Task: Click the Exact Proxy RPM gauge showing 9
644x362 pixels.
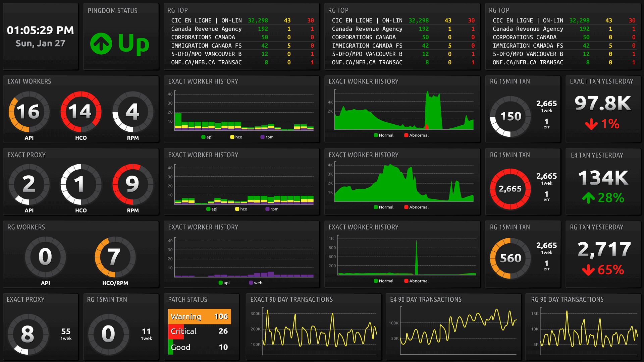Action: coord(132,184)
